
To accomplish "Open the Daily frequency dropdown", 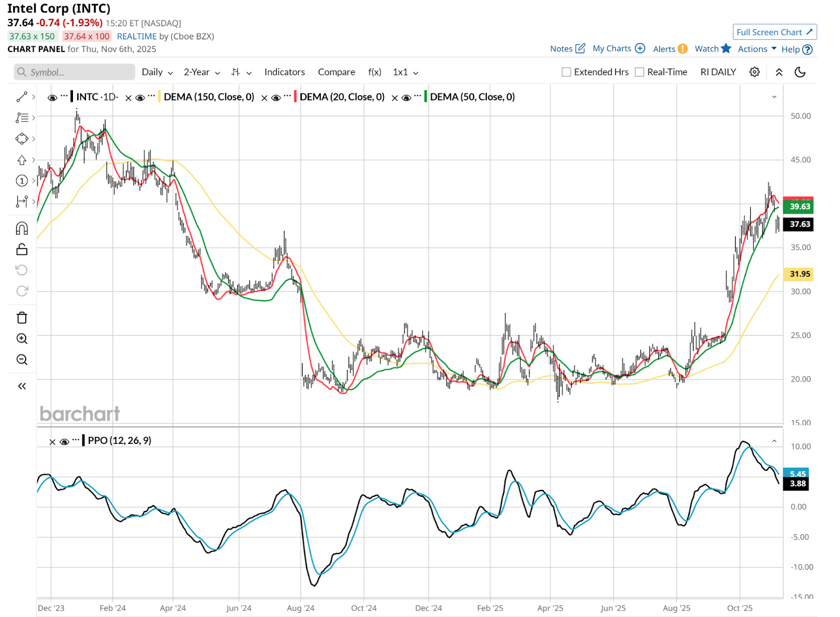I will pos(157,72).
